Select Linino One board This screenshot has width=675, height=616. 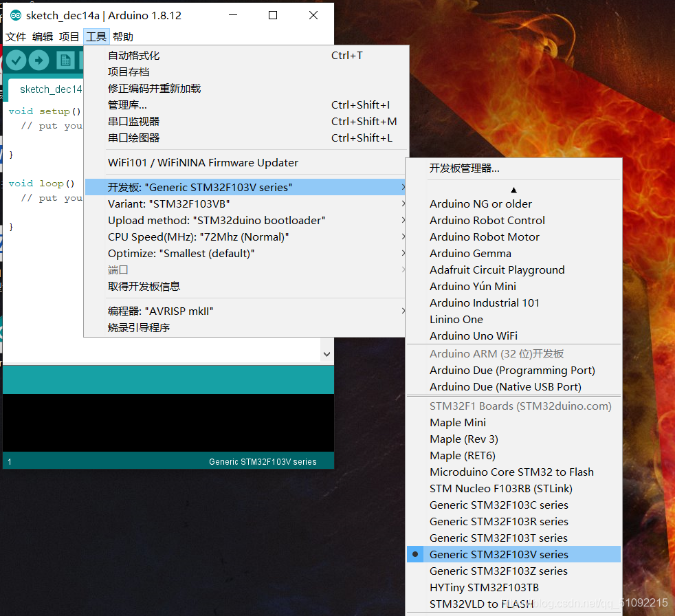pyautogui.click(x=513, y=320)
